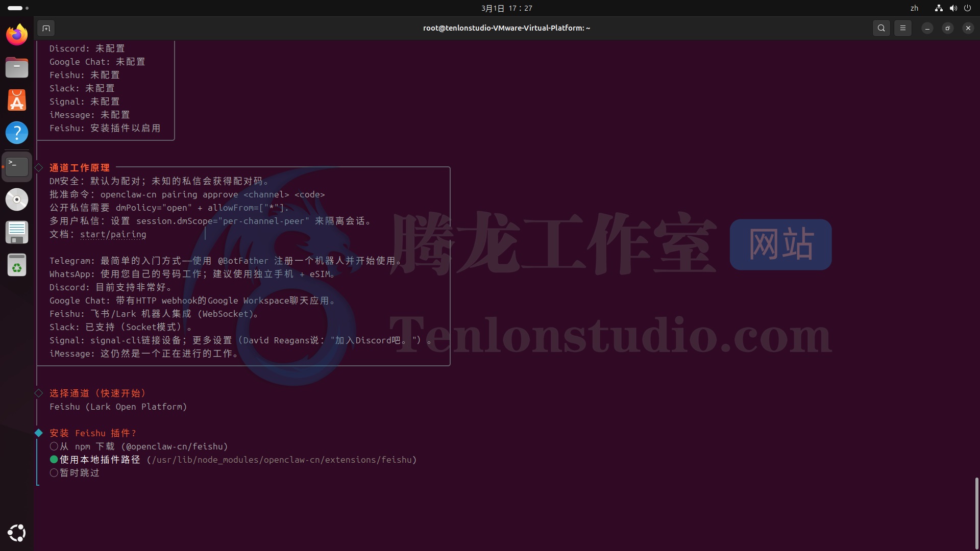Open the Files manager from dock
Image resolution: width=980 pixels, height=551 pixels.
point(17,67)
